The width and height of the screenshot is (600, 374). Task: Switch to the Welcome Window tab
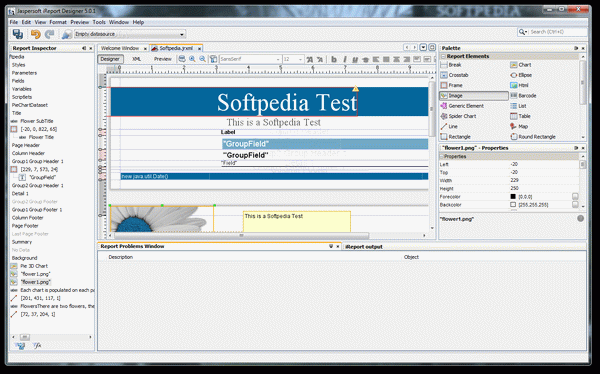[x=120, y=48]
